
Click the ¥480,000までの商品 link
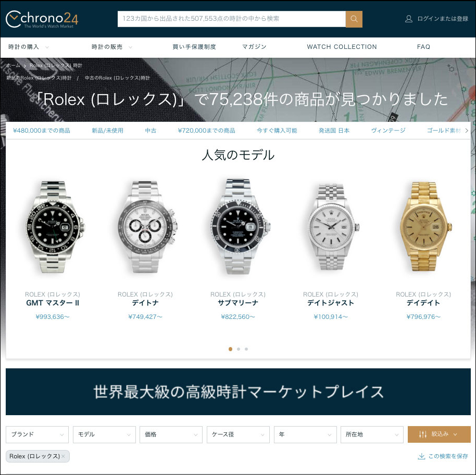point(42,131)
